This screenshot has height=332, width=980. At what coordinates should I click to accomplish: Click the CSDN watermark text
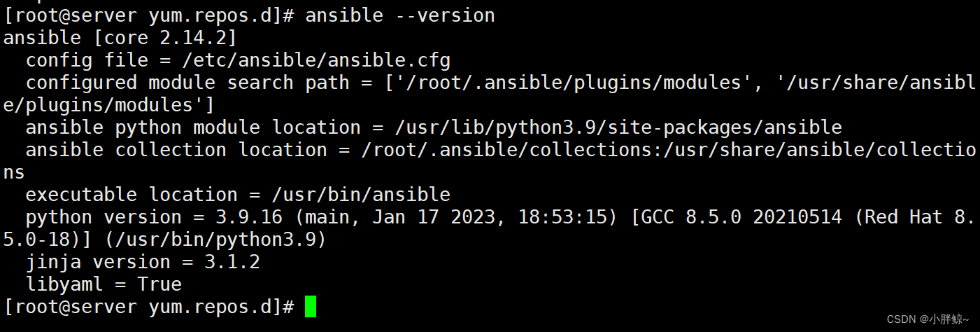(928, 319)
